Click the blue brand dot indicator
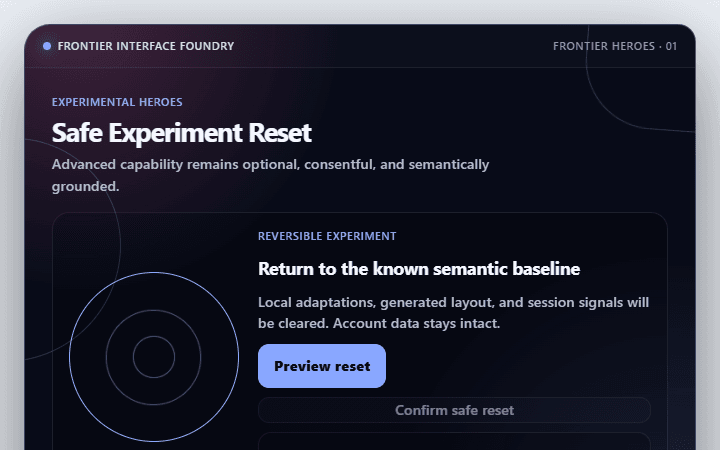The height and width of the screenshot is (450, 720). coord(47,46)
